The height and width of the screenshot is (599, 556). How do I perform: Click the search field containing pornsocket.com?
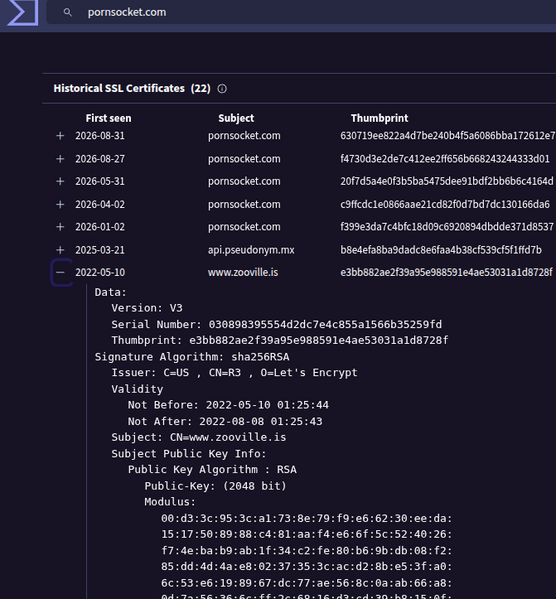[301, 12]
